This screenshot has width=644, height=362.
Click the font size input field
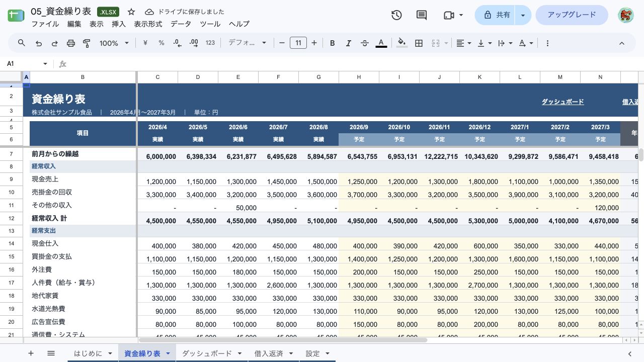tap(298, 43)
